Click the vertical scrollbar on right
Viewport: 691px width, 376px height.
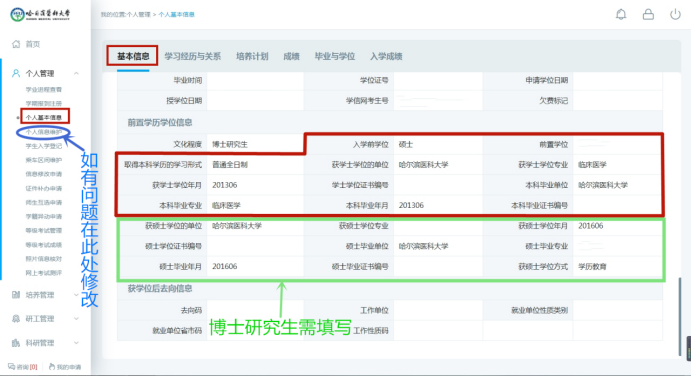(679, 316)
